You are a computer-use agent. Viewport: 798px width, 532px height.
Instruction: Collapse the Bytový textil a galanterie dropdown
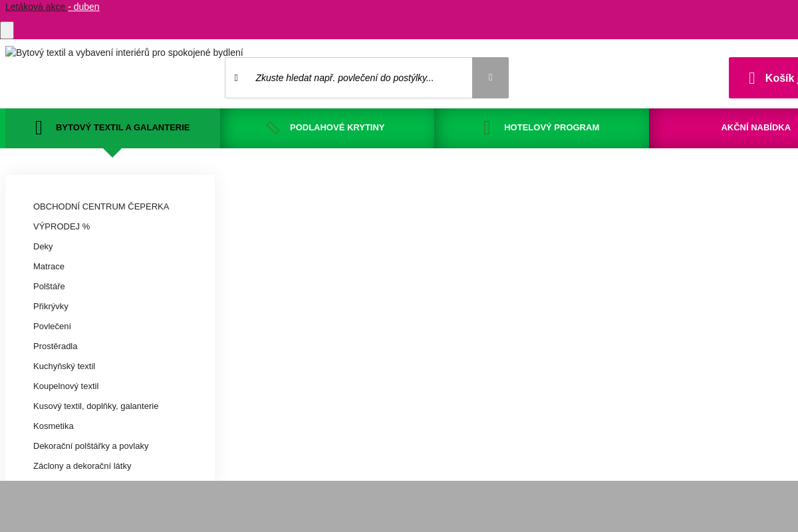[x=122, y=128]
